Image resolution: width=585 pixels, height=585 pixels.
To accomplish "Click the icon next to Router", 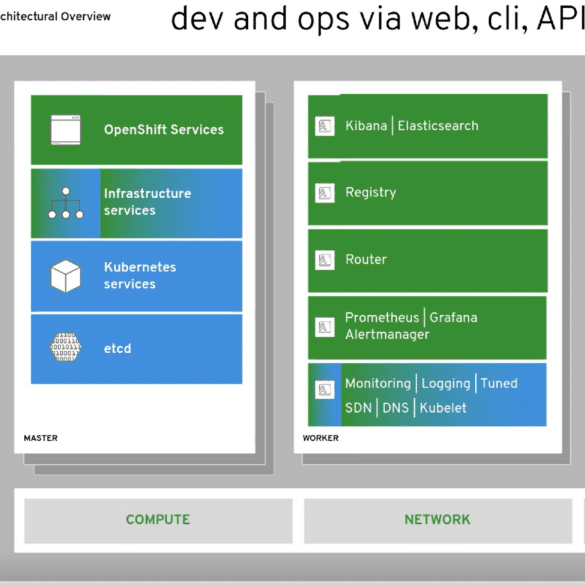I will (325, 260).
